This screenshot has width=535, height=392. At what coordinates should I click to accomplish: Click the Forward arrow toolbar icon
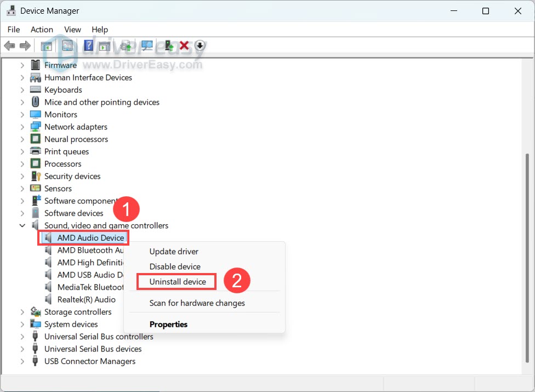pos(25,46)
